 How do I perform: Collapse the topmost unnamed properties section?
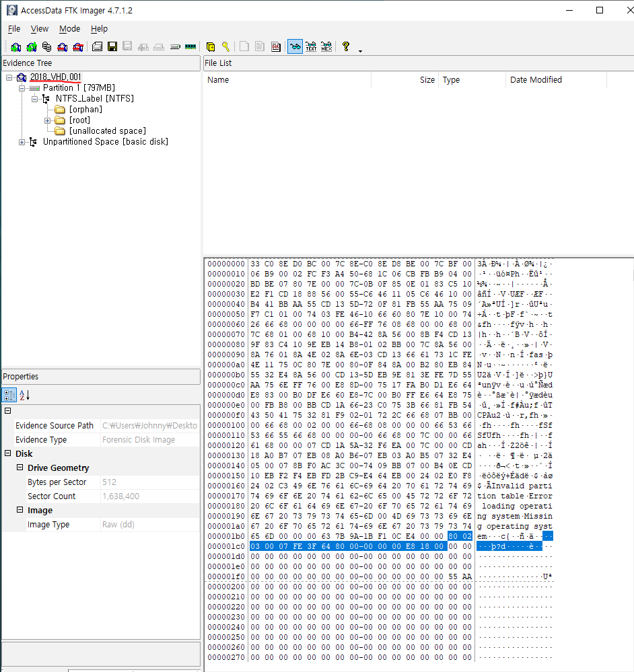(7, 410)
